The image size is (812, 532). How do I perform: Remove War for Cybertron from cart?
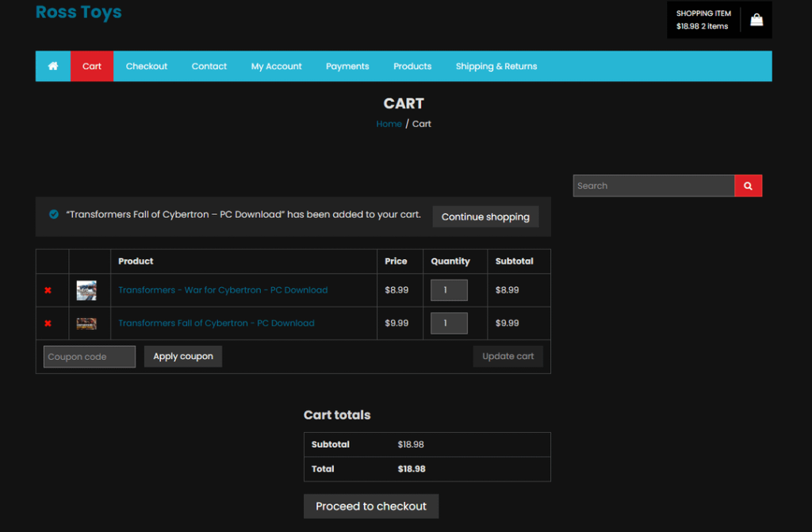[48, 290]
